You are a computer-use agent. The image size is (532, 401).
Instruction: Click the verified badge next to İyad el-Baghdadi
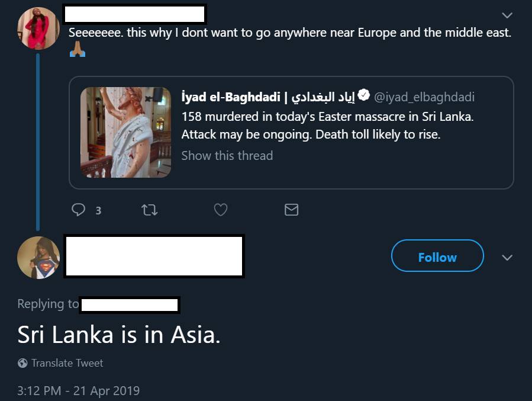(364, 95)
